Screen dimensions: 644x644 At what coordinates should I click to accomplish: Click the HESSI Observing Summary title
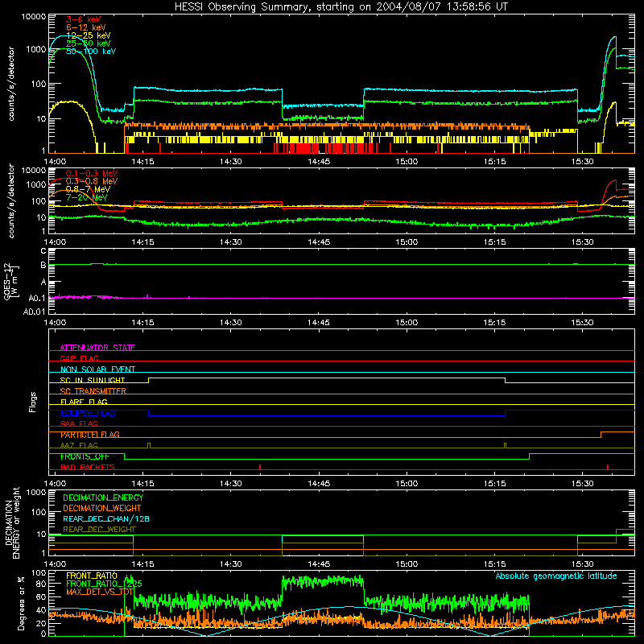tap(341, 6)
